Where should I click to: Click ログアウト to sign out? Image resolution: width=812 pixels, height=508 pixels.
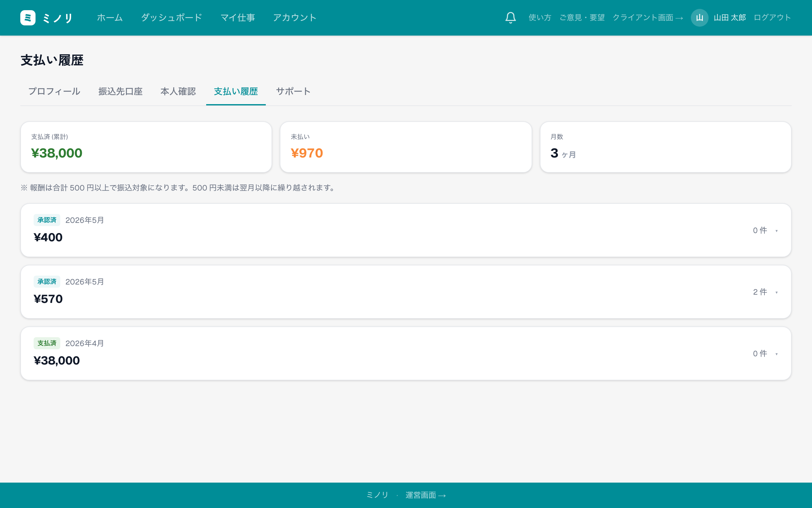tap(772, 18)
